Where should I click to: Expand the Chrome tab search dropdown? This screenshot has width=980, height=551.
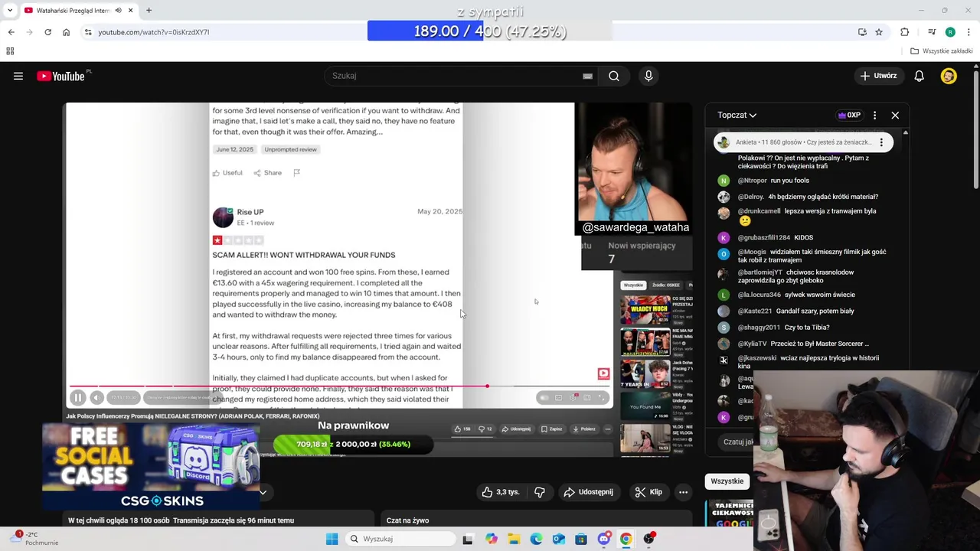9,11
